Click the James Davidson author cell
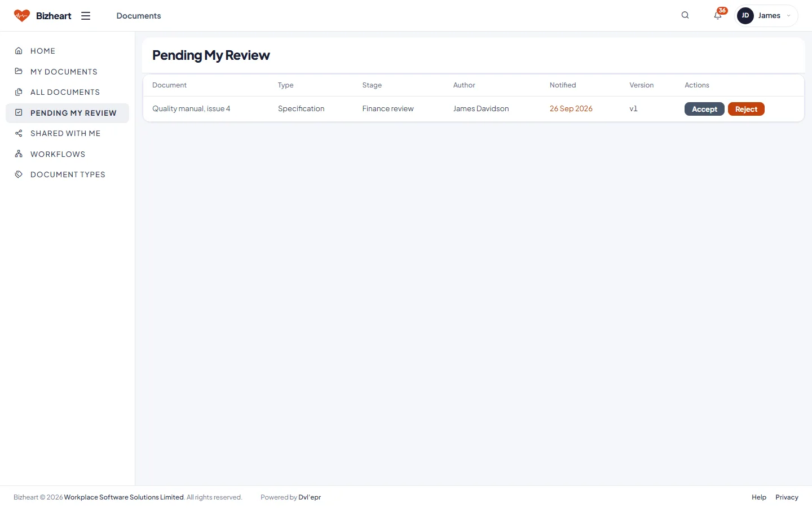812x508 pixels. point(481,108)
